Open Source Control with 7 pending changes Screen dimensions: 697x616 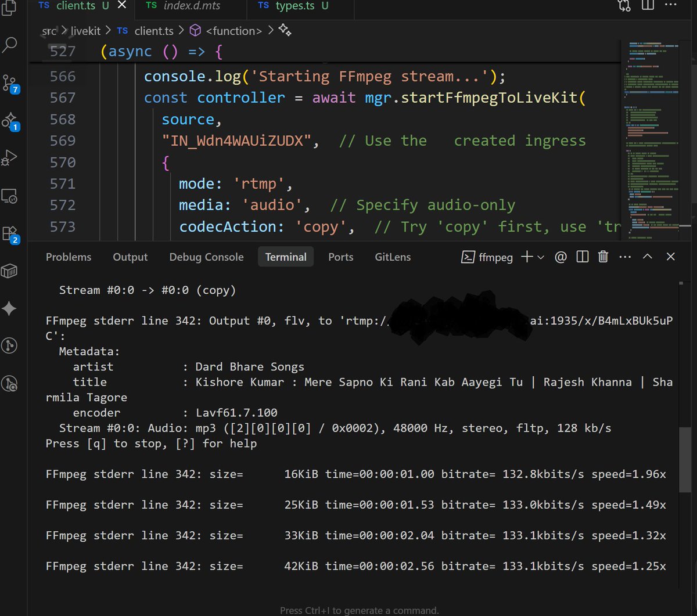tap(10, 83)
